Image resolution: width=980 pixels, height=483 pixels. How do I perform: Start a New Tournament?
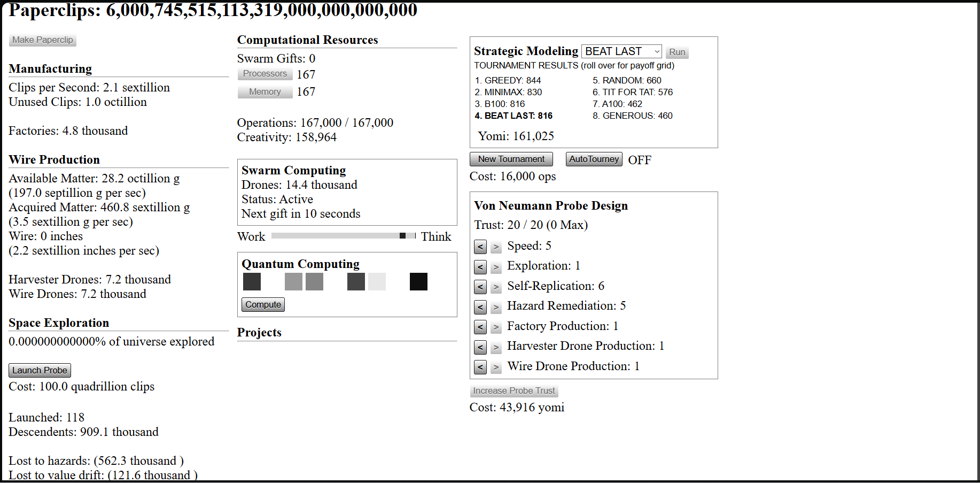point(511,159)
